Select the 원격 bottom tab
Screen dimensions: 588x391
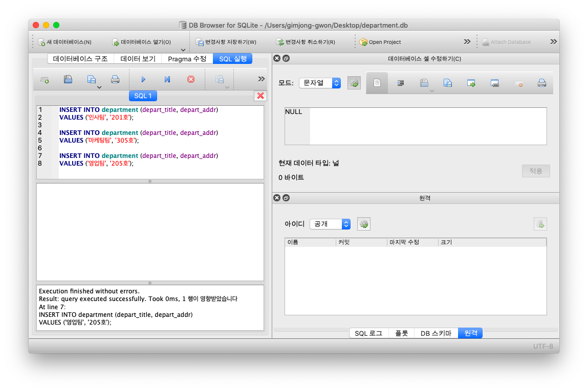tap(470, 333)
